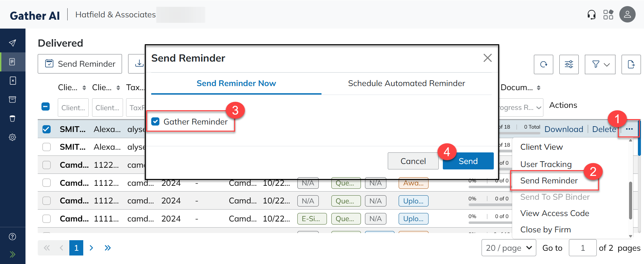
Task: Switch to the Schedule Automated Reminder tab
Action: point(406,83)
